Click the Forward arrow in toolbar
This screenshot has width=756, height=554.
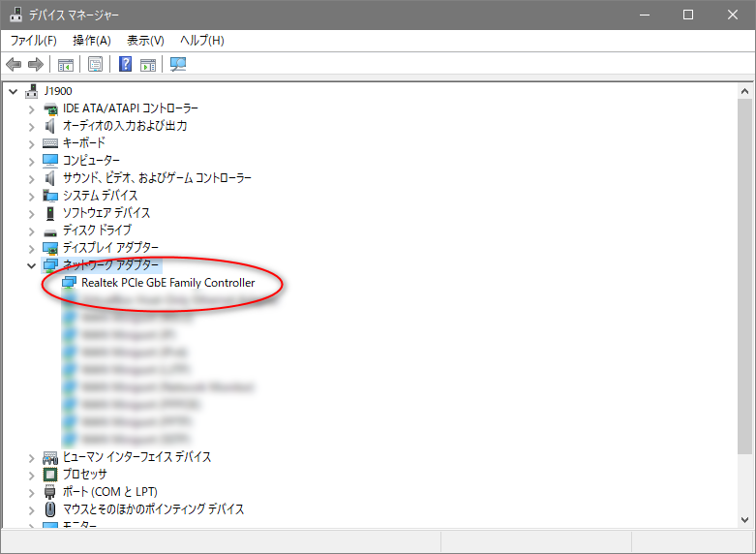(x=36, y=65)
